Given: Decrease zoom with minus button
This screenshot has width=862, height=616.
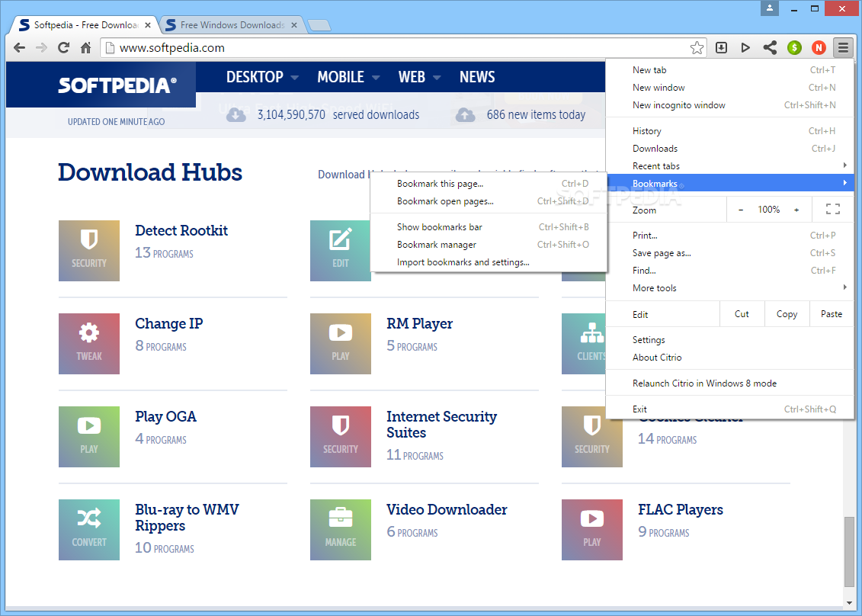Looking at the screenshot, I should pos(741,210).
